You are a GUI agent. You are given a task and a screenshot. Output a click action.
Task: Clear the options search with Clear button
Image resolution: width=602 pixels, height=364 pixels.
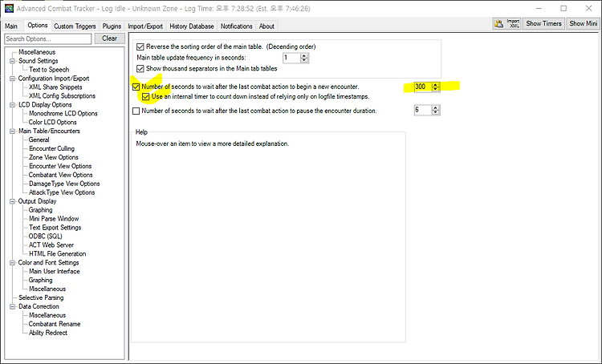click(109, 38)
